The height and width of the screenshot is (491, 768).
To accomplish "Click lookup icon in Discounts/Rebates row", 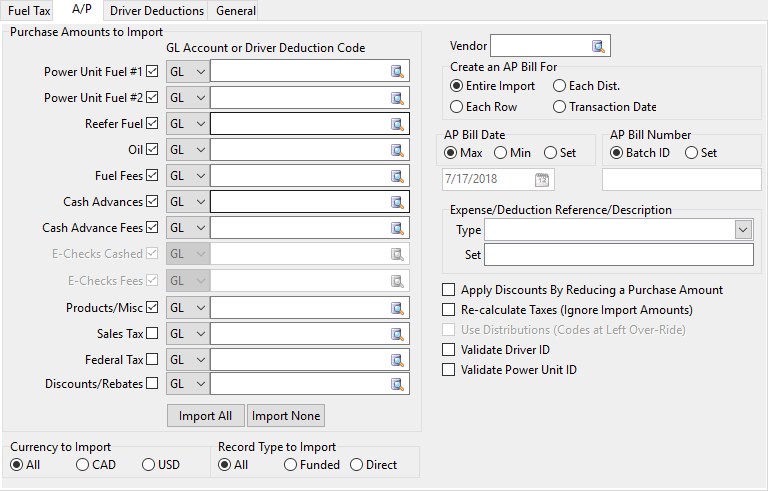I will (397, 384).
